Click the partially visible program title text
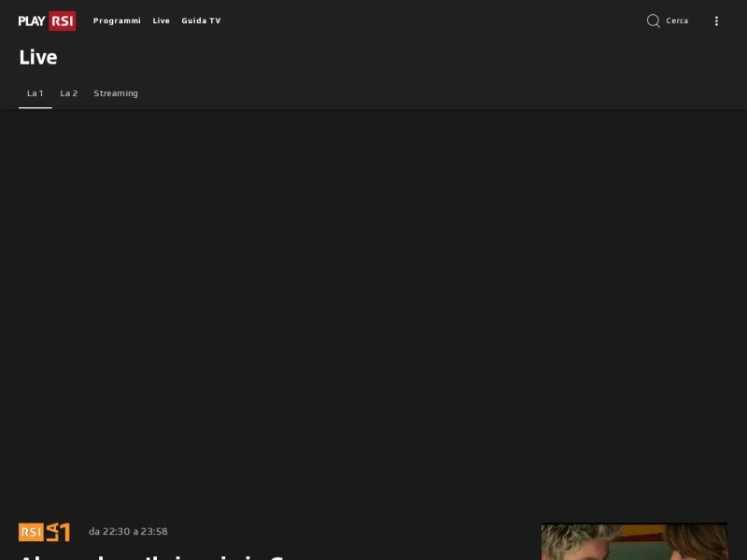747x560 pixels. pyautogui.click(x=151, y=556)
